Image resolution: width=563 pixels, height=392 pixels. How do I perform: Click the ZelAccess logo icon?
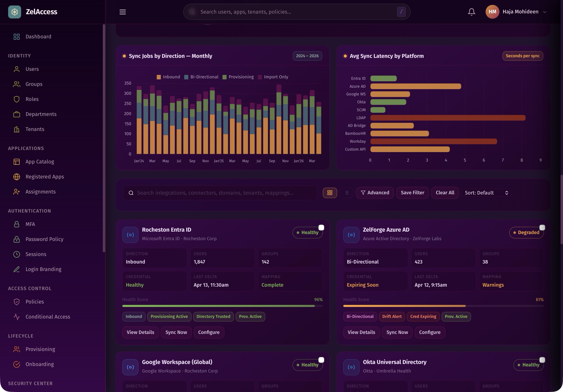[14, 12]
